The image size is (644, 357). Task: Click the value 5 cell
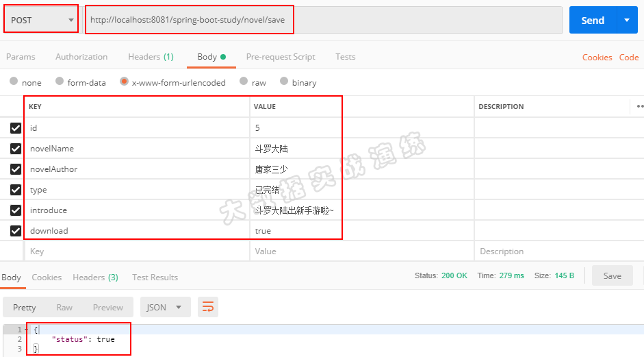pyautogui.click(x=362, y=128)
